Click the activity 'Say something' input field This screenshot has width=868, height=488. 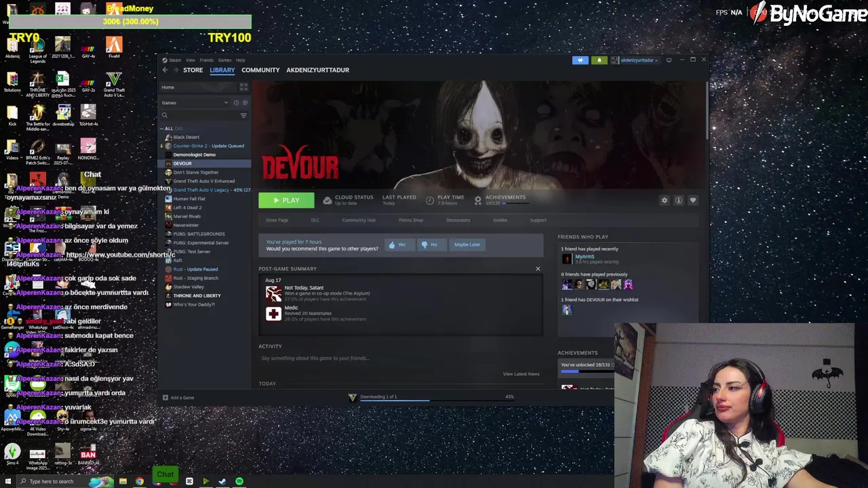pos(400,358)
